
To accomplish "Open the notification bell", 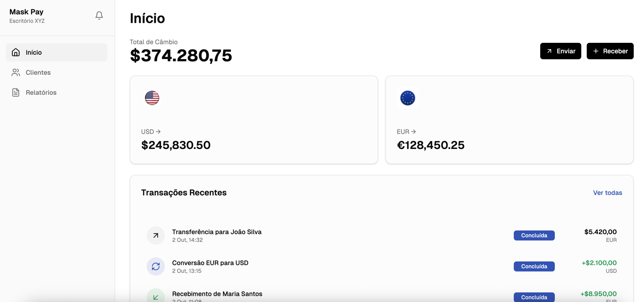I will tap(99, 15).
